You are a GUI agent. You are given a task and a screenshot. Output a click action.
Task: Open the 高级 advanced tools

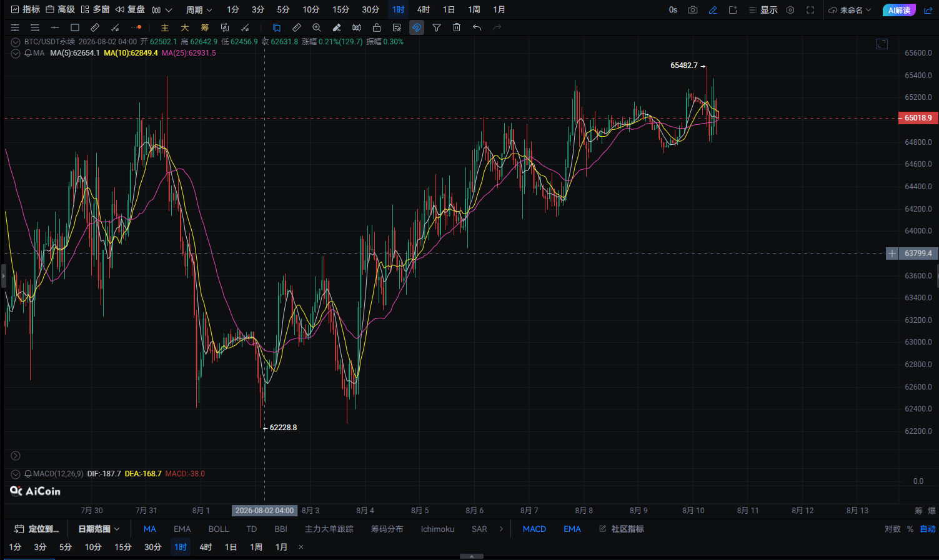pyautogui.click(x=61, y=9)
